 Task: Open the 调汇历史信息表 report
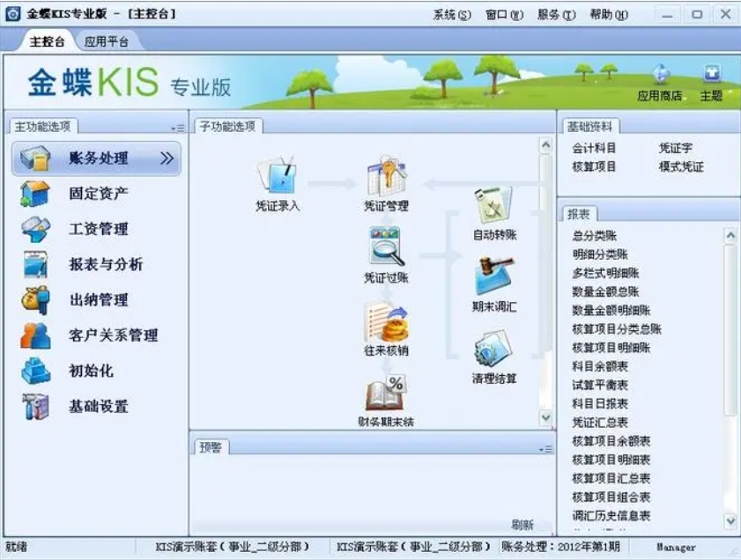[611, 516]
